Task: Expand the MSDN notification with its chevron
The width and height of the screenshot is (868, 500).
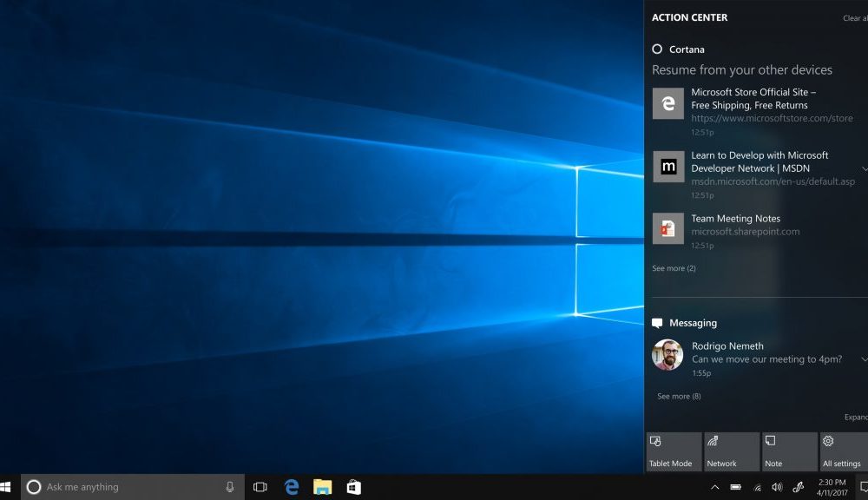Action: (x=865, y=168)
